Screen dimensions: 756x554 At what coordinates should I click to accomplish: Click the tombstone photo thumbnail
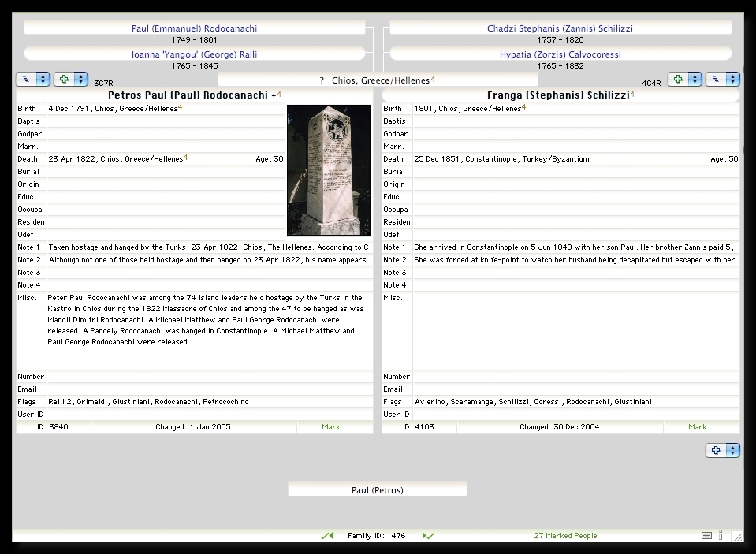point(329,170)
